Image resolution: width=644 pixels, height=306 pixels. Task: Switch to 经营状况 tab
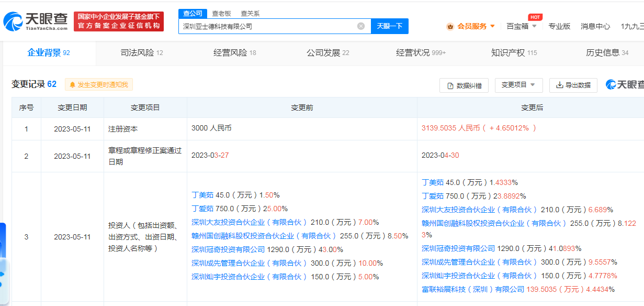click(421, 52)
